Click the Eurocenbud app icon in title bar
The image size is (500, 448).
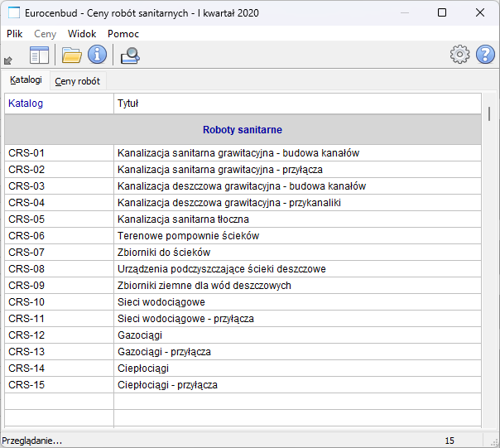pos(13,12)
